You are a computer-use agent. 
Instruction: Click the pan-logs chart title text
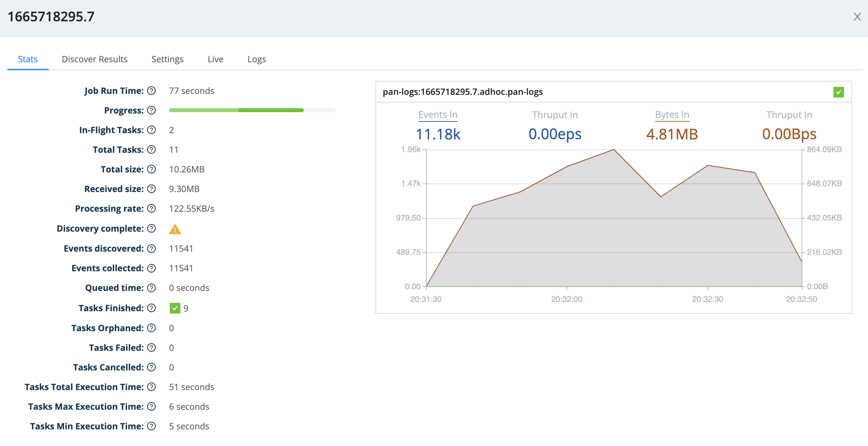click(463, 92)
